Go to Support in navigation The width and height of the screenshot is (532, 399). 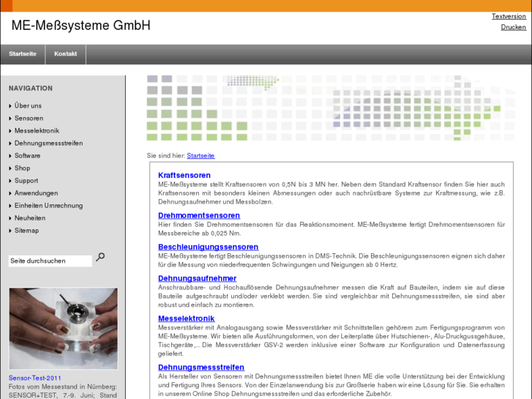[x=26, y=181]
